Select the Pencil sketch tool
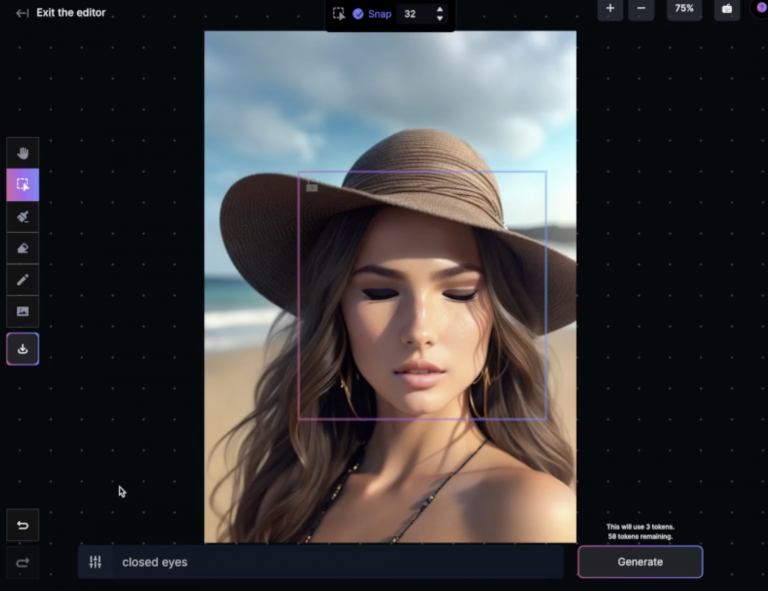The height and width of the screenshot is (591, 768). click(22, 280)
